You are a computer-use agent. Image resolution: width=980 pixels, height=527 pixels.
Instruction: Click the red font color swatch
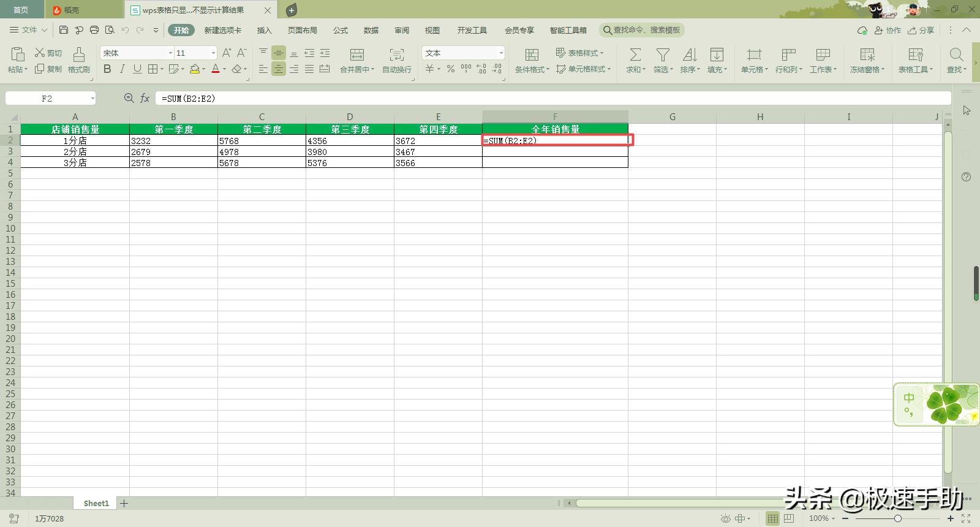click(216, 69)
